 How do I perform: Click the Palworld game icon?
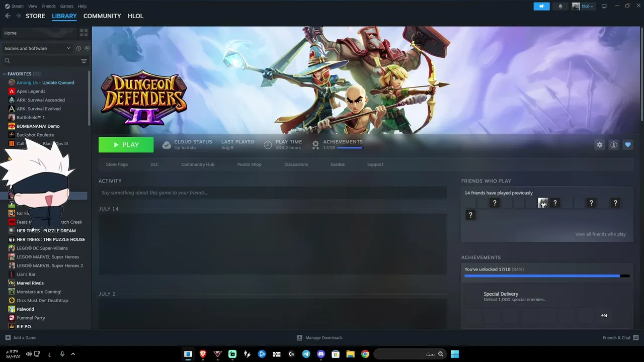12,309
